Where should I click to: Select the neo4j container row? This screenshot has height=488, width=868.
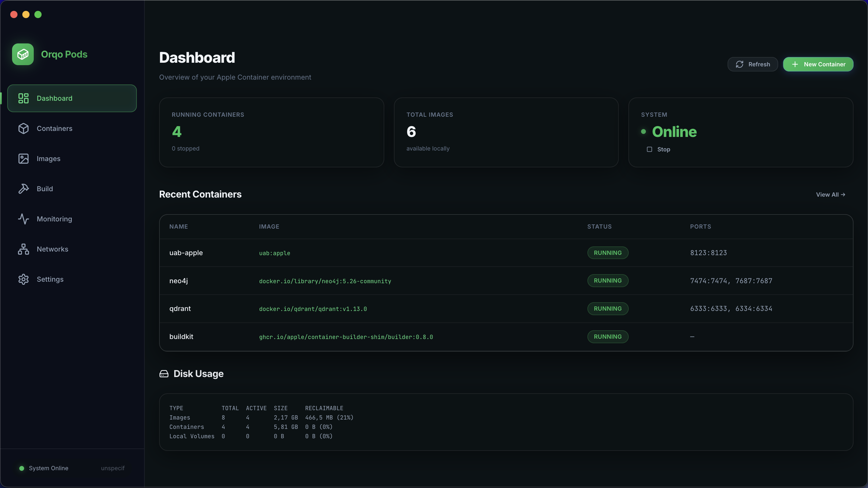pos(404,280)
